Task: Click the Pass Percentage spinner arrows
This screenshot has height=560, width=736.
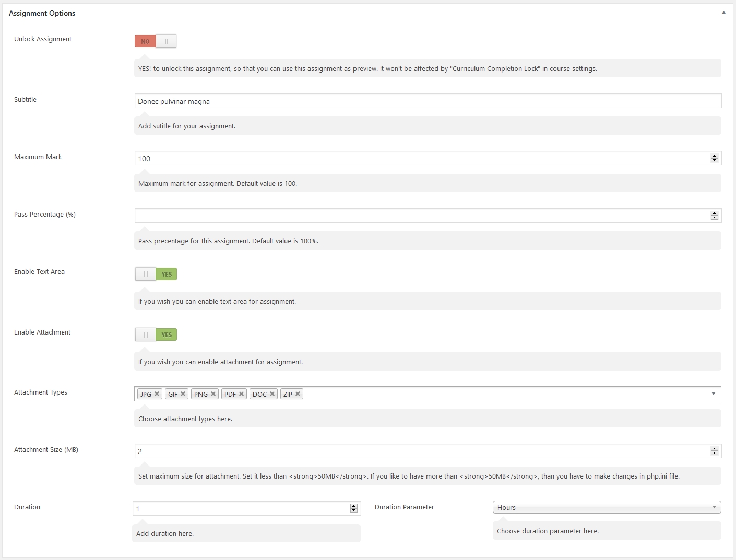Action: pyautogui.click(x=715, y=216)
